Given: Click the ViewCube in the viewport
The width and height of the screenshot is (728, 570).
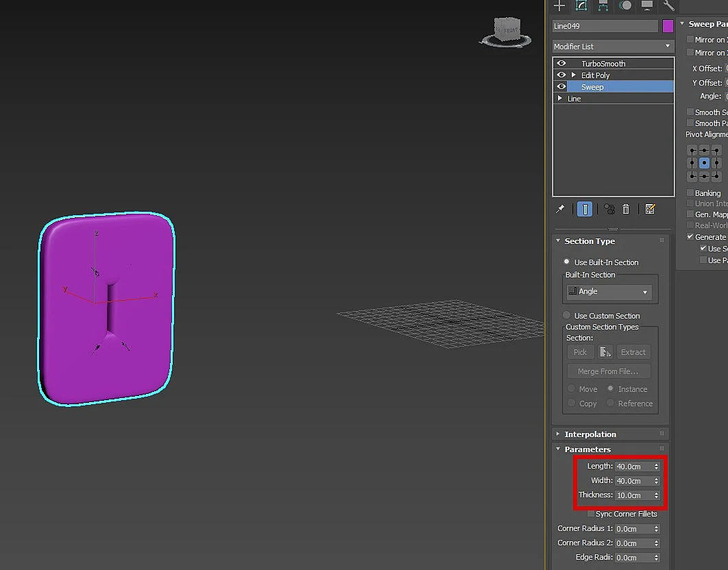Looking at the screenshot, I should coord(506,32).
